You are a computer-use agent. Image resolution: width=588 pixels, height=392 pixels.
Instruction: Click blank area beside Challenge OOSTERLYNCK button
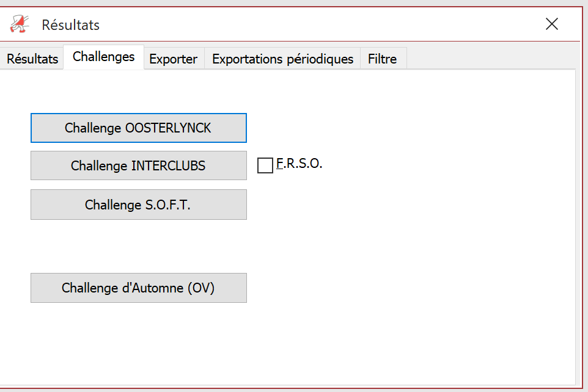(x=375, y=128)
